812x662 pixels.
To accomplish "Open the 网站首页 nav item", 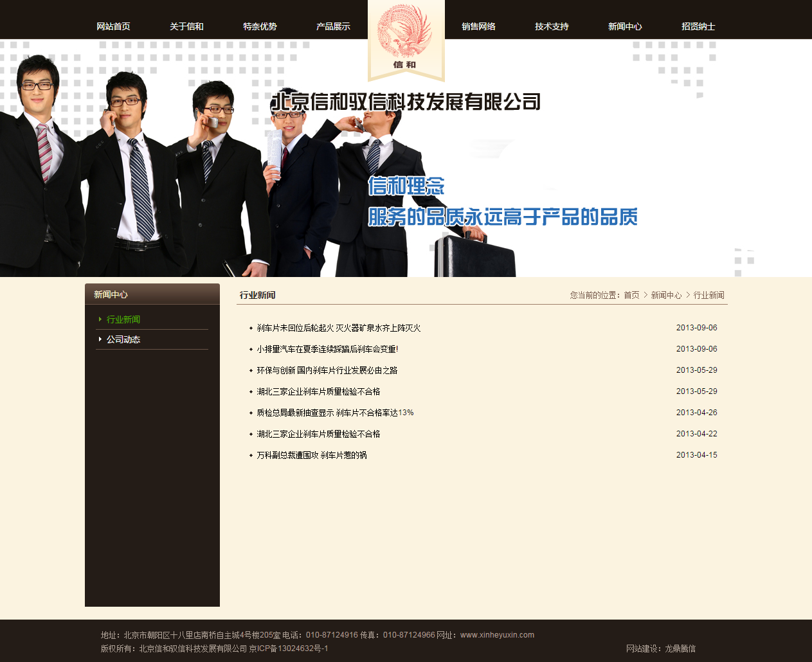I will (x=113, y=26).
